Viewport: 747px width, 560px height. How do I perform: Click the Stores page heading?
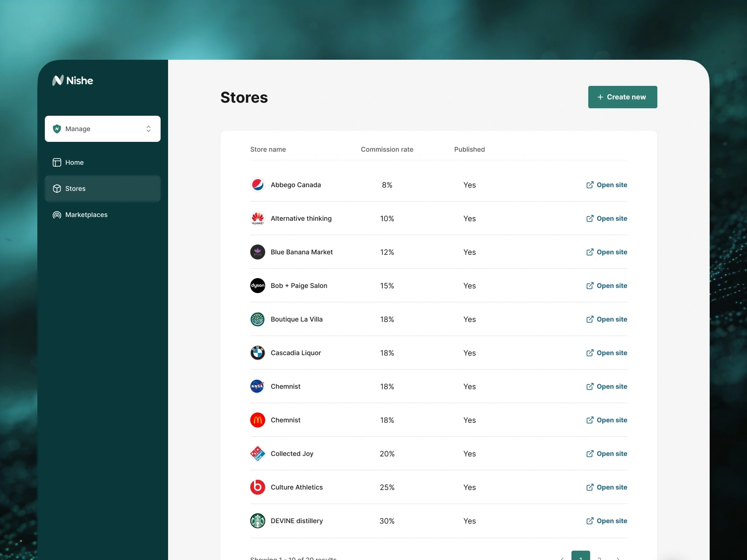click(x=244, y=97)
